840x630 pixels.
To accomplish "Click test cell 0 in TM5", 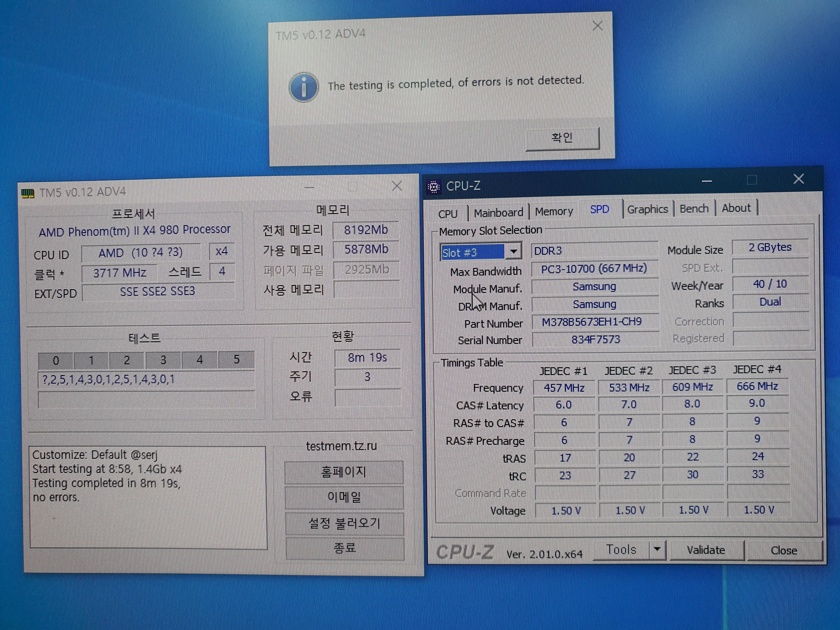I will pos(56,360).
